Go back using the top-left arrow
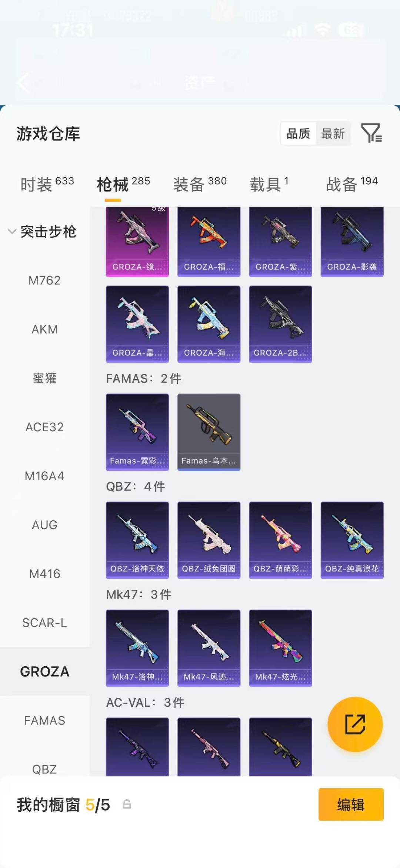Viewport: 400px width, 868px height. click(x=24, y=82)
